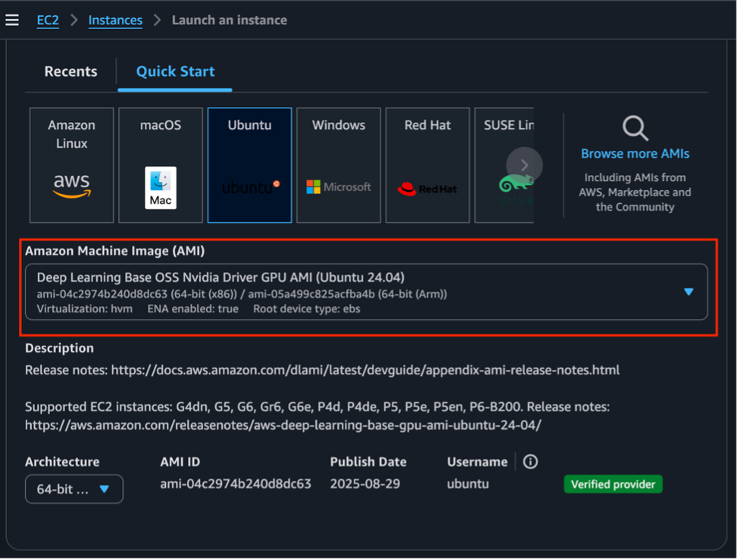
Task: Click the Ubuntu logo
Action: (x=249, y=184)
